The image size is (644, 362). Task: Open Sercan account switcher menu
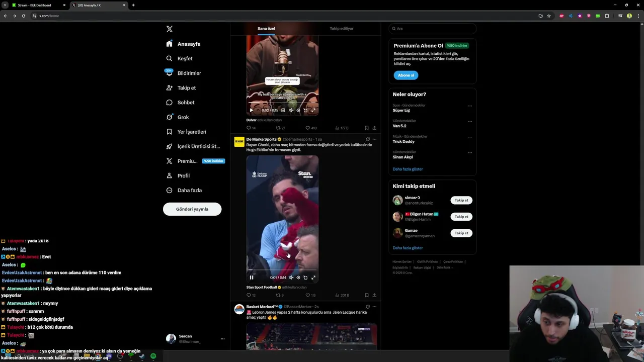196,339
